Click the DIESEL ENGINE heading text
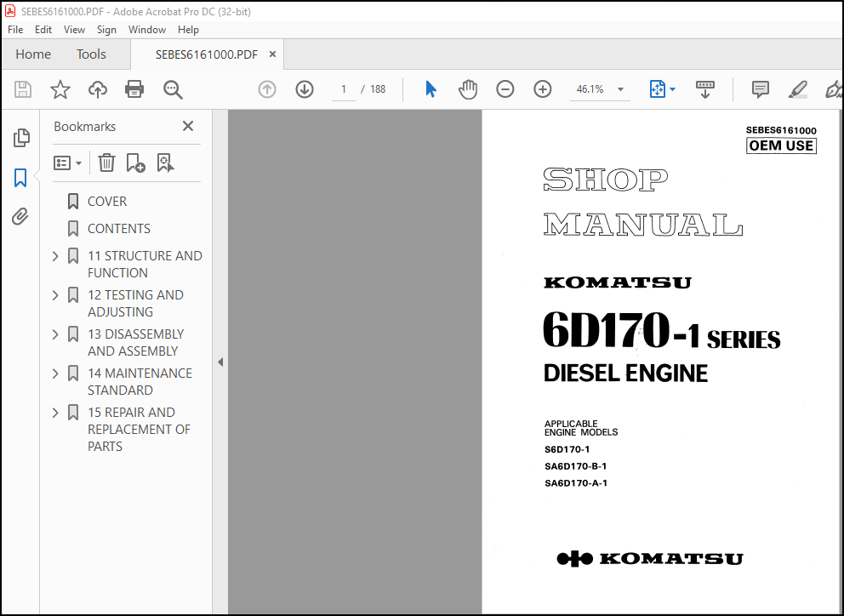The height and width of the screenshot is (616, 844). click(x=625, y=374)
